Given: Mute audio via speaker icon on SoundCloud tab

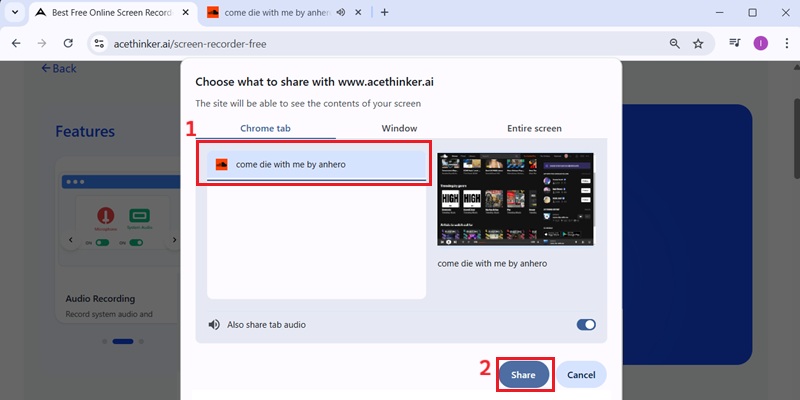Looking at the screenshot, I should coord(341,12).
